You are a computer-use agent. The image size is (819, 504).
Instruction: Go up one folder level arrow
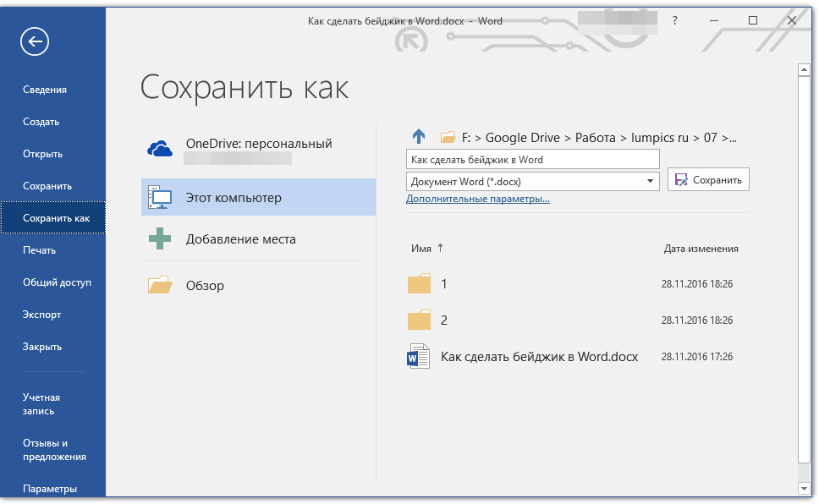coord(419,136)
